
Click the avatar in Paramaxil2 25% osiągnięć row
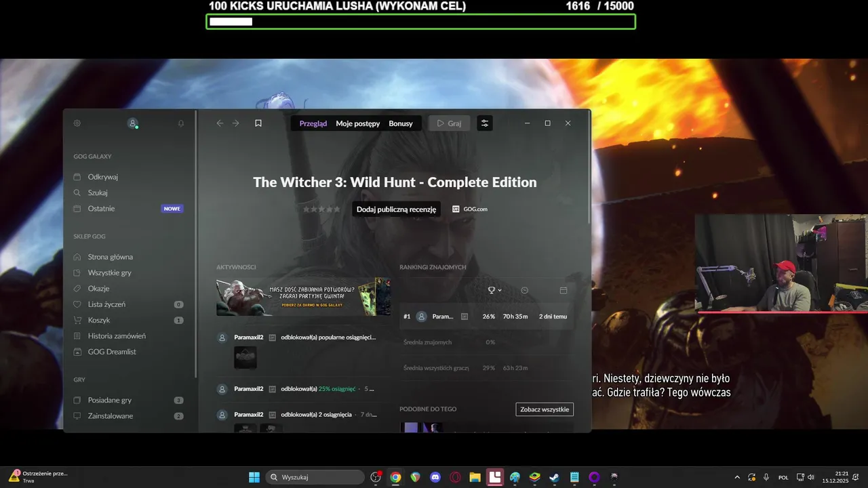point(222,389)
